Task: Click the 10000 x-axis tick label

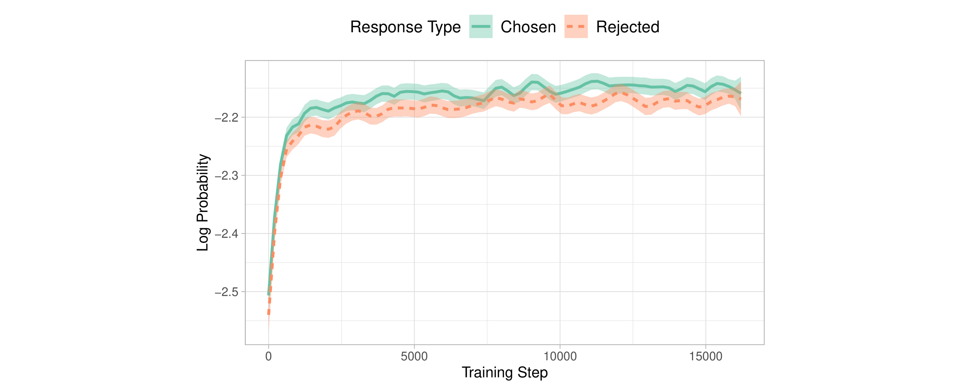Action: click(x=559, y=356)
